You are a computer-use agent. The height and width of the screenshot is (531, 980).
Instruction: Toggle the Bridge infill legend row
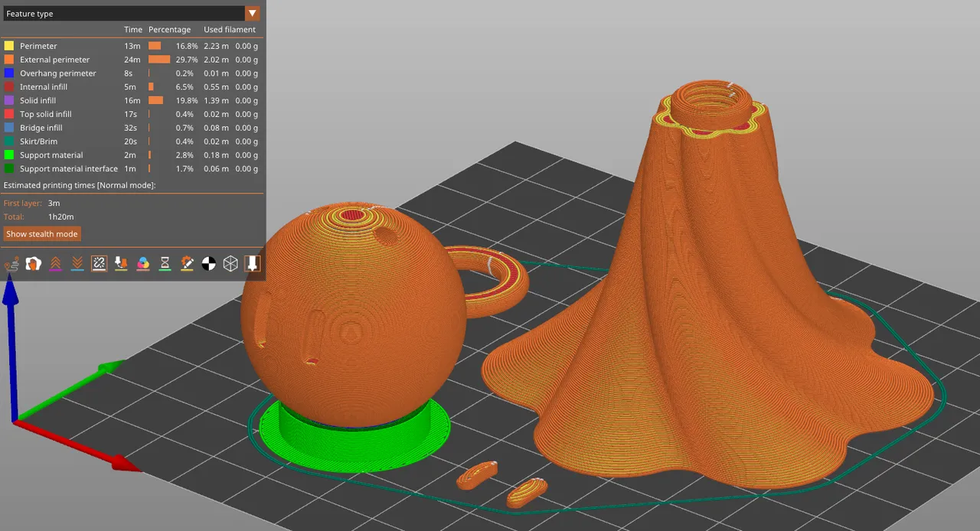point(132,128)
